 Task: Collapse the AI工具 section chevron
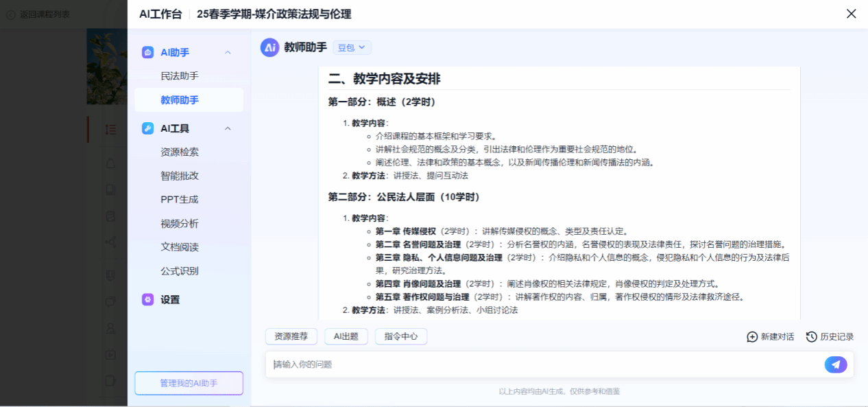[x=228, y=128]
